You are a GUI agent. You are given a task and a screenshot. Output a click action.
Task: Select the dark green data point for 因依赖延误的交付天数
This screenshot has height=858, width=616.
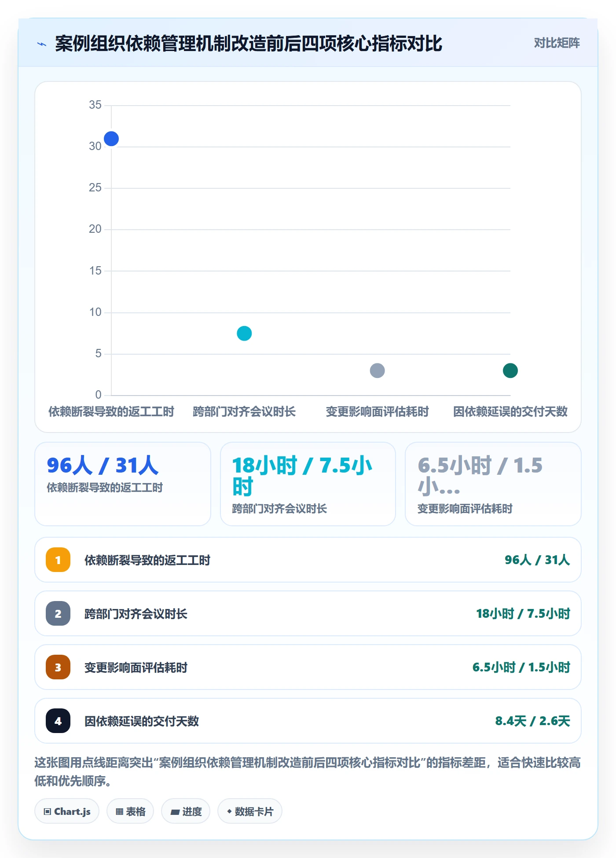(x=510, y=370)
